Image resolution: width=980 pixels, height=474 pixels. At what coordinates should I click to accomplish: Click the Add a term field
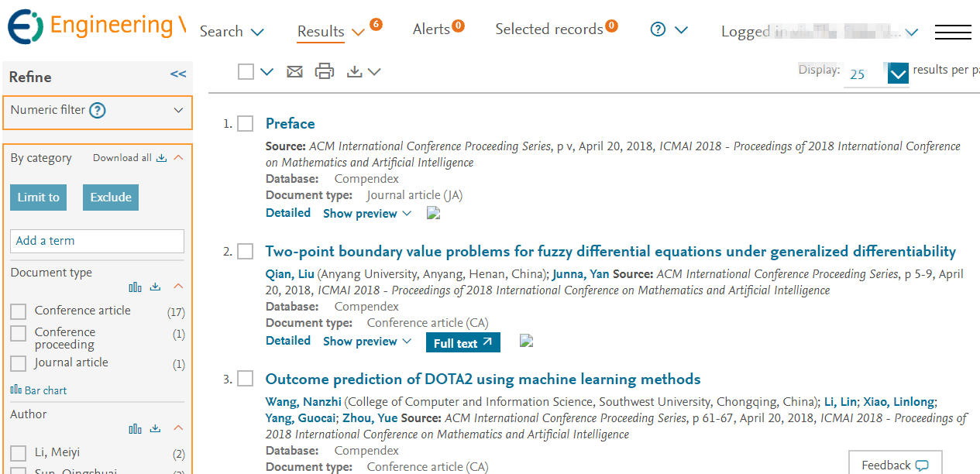click(x=97, y=241)
